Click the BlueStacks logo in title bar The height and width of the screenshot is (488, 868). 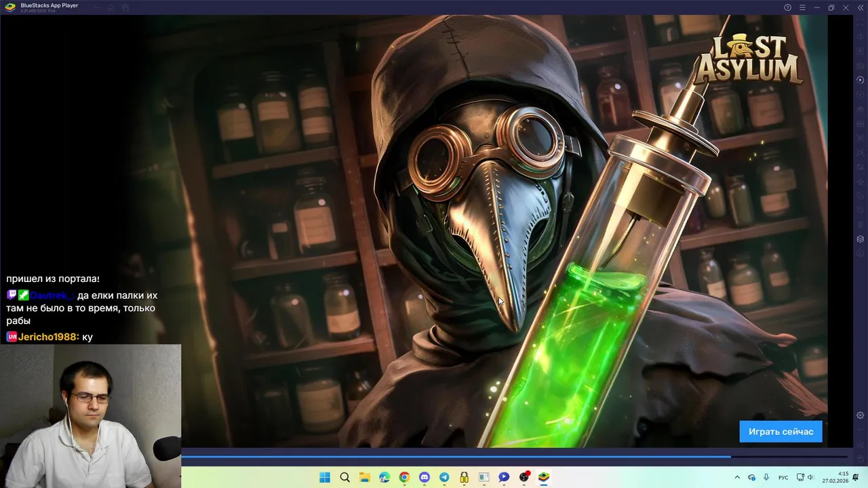(x=9, y=7)
